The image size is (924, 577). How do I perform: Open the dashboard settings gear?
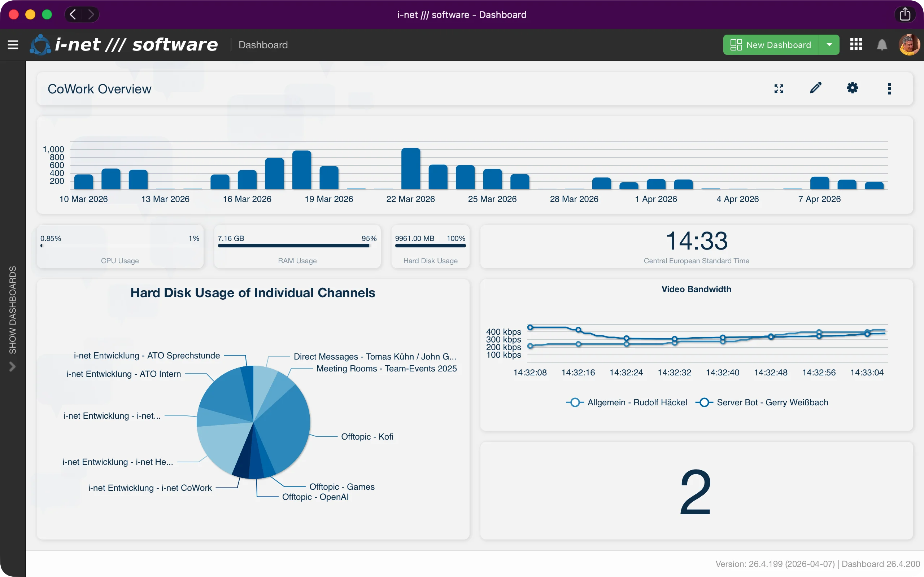[x=853, y=88]
